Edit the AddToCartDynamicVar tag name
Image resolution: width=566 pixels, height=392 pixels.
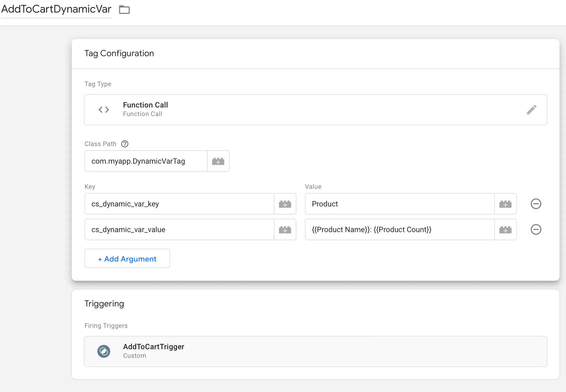pos(56,9)
